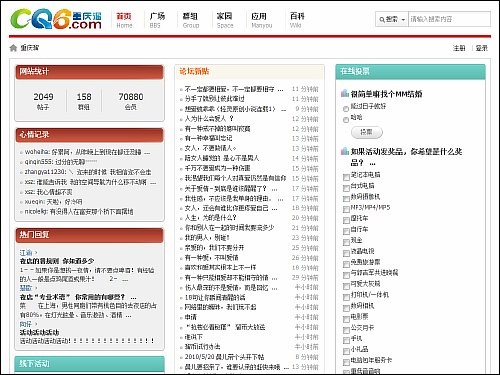Click the 登录 login link
The image size is (500, 375).
point(481,48)
